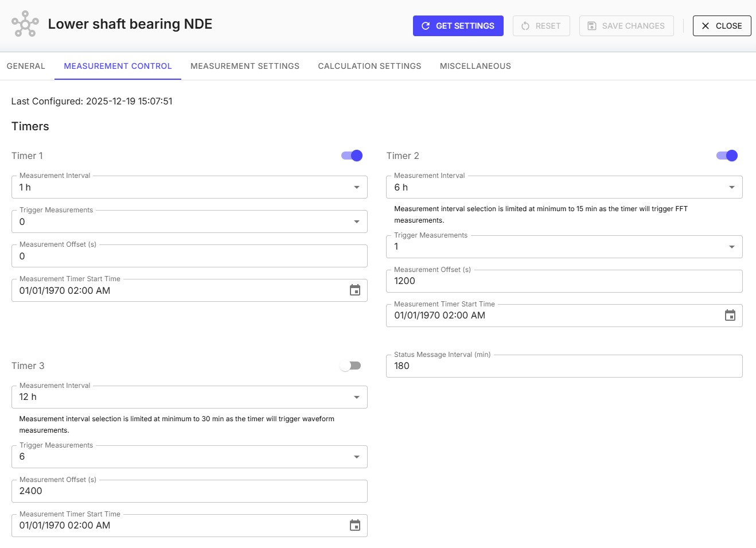Open calendar picker for Timer 1 start time
The image size is (756, 548).
point(355,290)
